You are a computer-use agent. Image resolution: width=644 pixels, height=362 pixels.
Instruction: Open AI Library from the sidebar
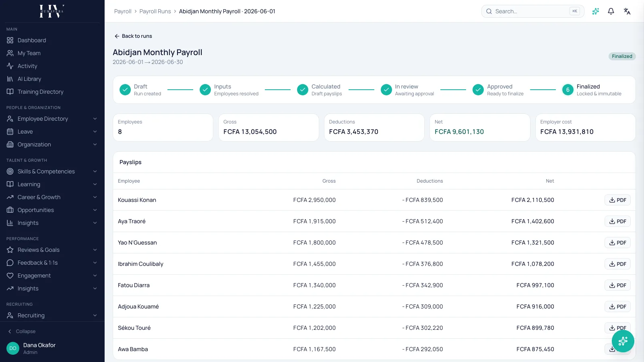[52, 79]
